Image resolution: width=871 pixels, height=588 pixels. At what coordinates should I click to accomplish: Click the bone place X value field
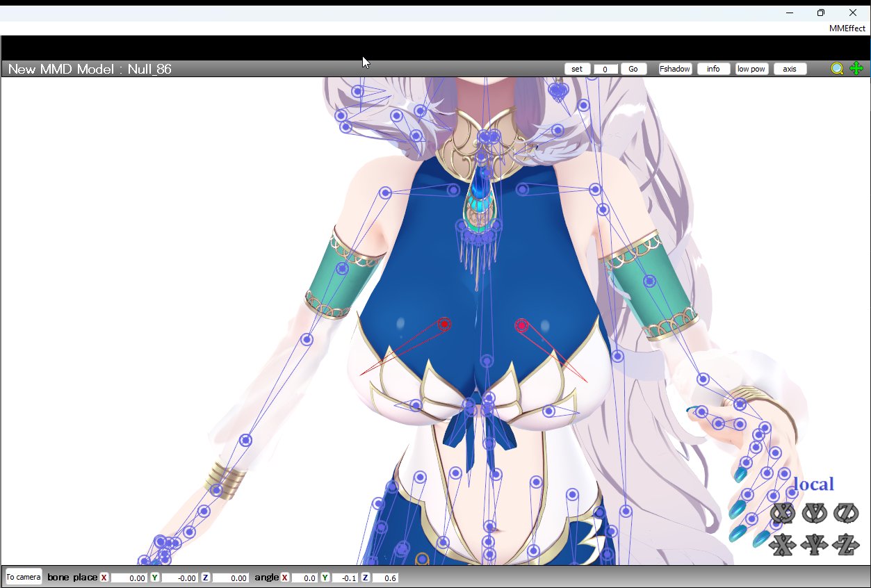click(x=129, y=578)
